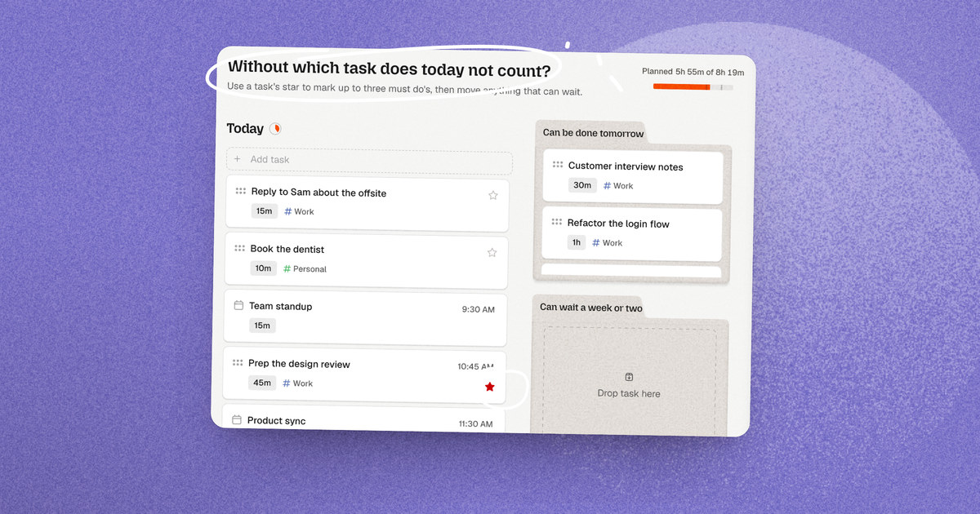
Task: Click the 45m duration on Prep the design review
Action: pos(262,383)
